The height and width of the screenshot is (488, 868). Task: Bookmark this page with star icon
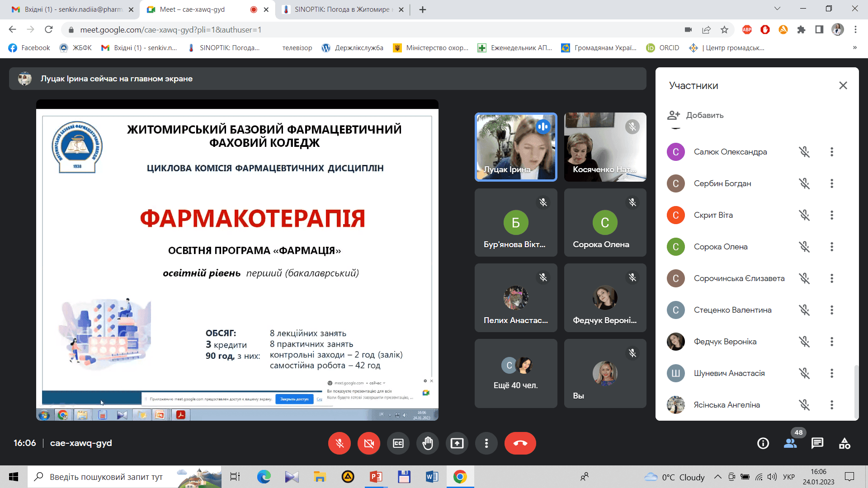(x=725, y=30)
